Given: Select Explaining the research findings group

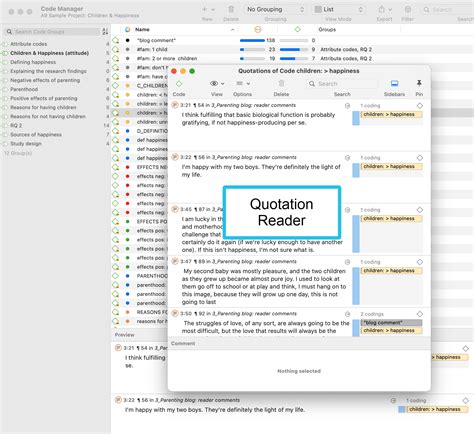Looking at the screenshot, I should (x=48, y=71).
